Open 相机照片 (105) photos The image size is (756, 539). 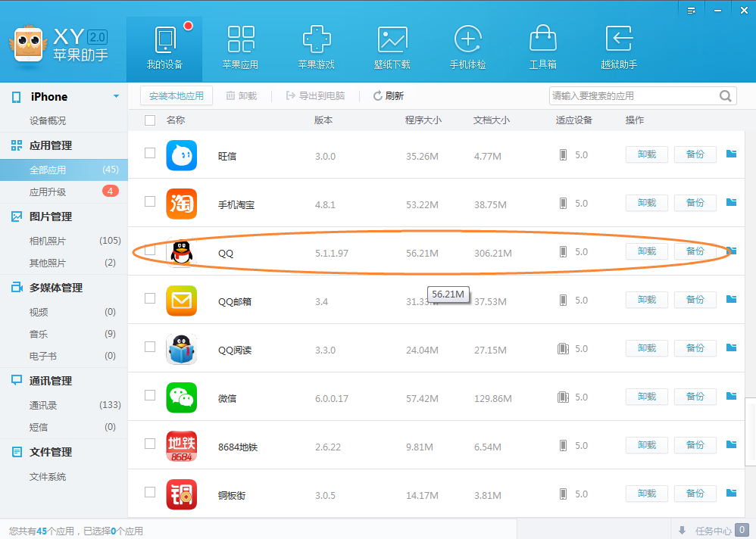click(64, 241)
